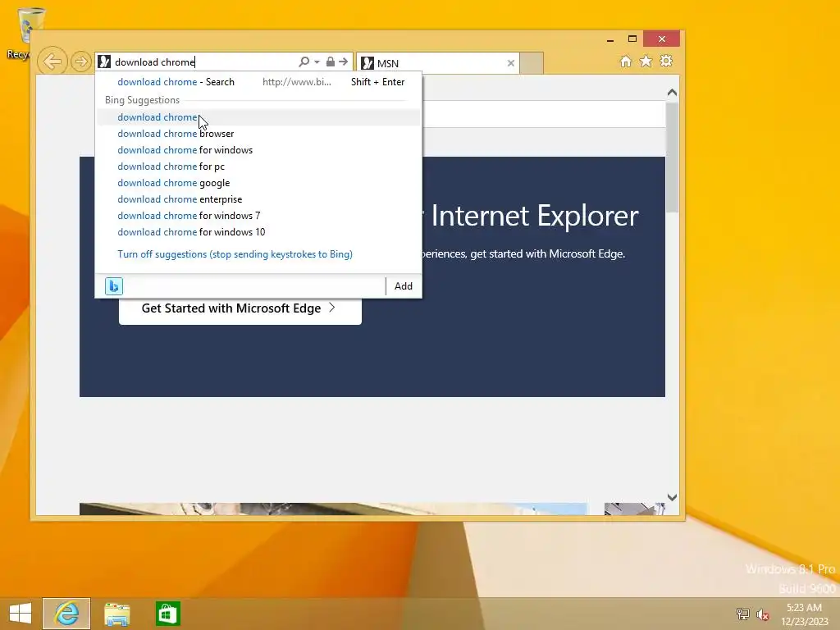This screenshot has height=630, width=840.
Task: Maximize the Internet Explorer window
Action: pos(632,39)
